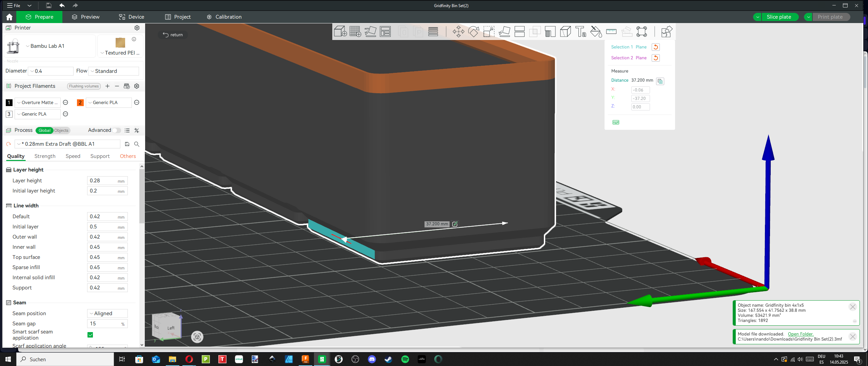Open the downloaded model folder link
This screenshot has width=868, height=366.
801,334
